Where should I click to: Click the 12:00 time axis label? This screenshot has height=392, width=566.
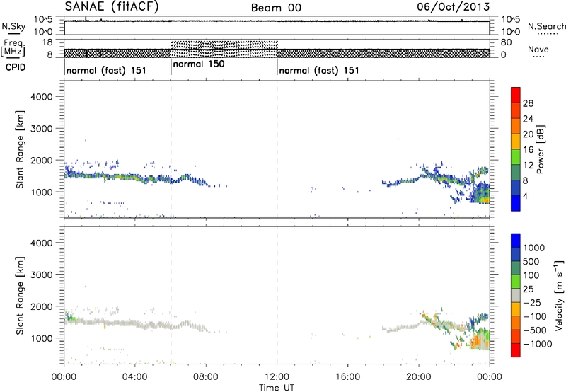click(x=277, y=377)
